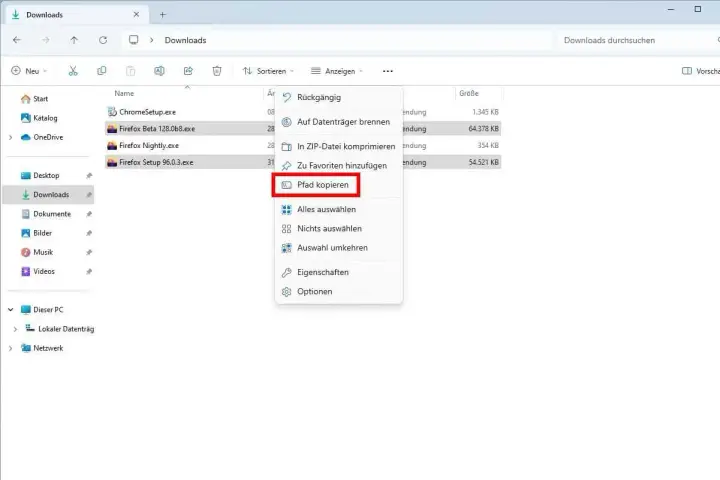Expand the Netzwerk tree node
Viewport: 720px width, 480px height.
coord(11,348)
